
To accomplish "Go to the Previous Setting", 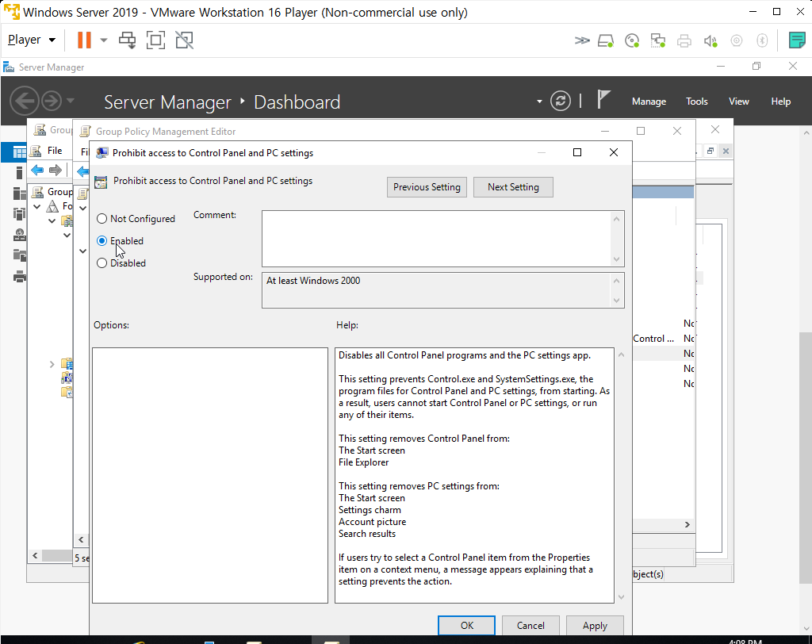I will tap(427, 187).
